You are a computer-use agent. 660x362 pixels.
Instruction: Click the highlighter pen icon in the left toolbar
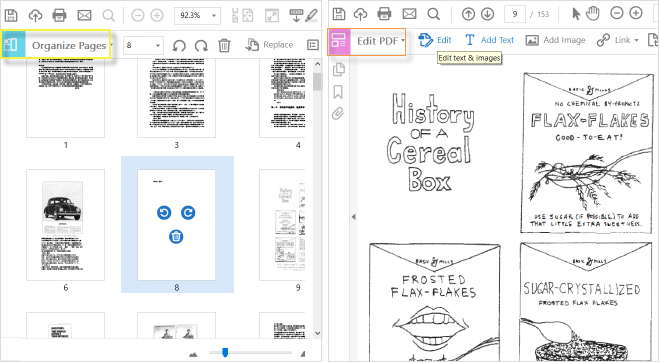pos(311,16)
